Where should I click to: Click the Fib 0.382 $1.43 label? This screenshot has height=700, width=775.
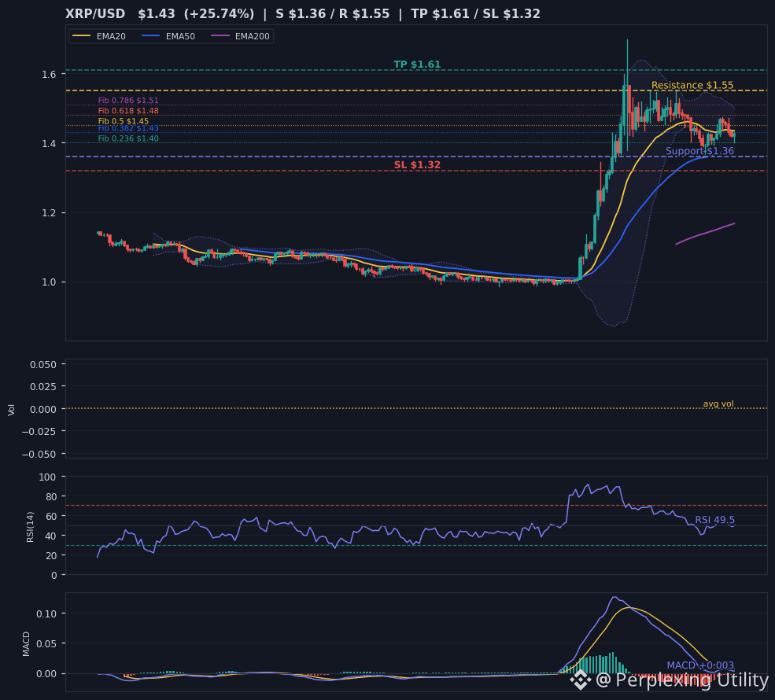pos(128,128)
